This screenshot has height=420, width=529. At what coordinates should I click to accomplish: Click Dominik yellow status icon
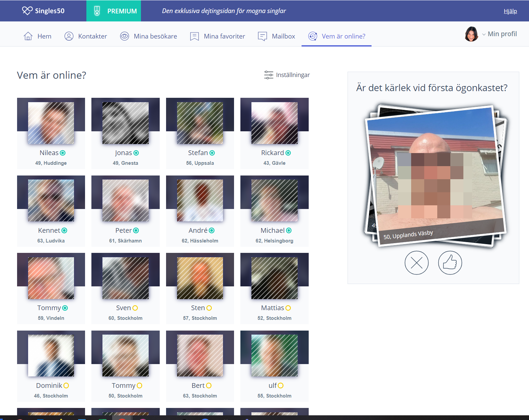(x=66, y=386)
